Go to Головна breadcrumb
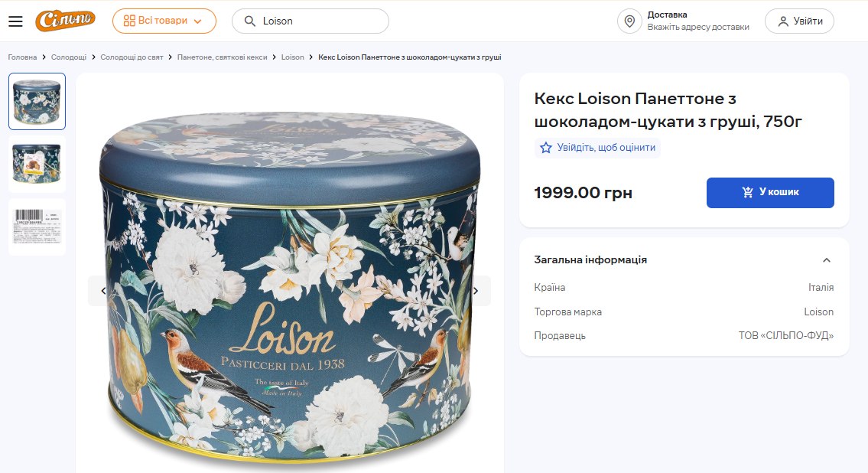The image size is (868, 473). [22, 57]
